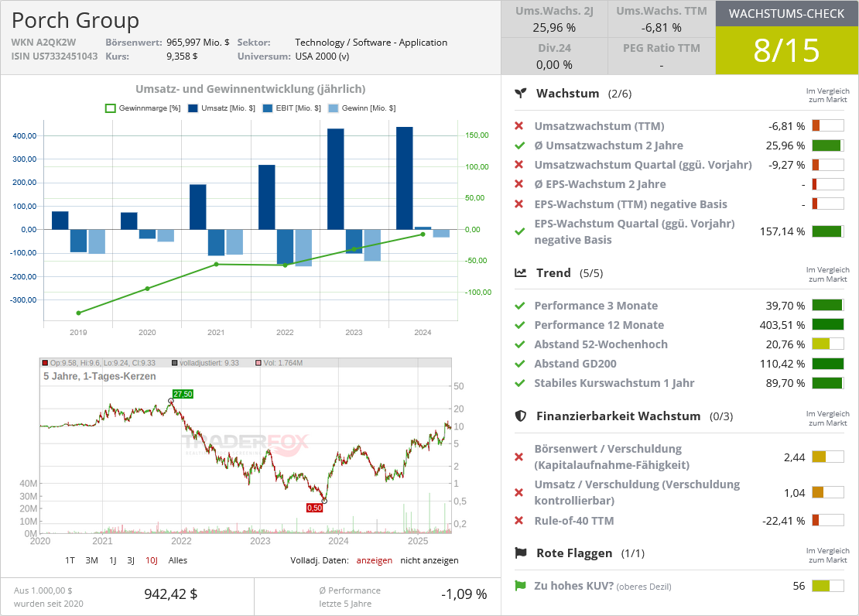
Task: Toggle the Gewinnmarge [%] legend series
Action: [143, 108]
